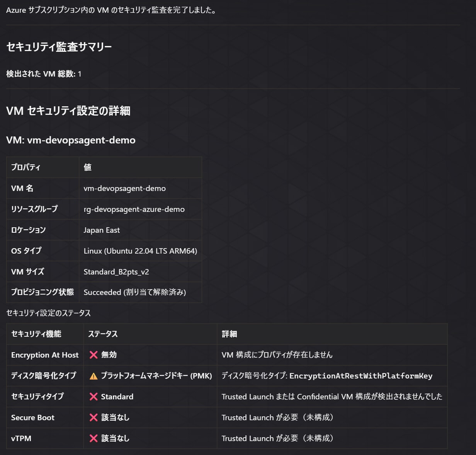Click the ロケーション property cell
This screenshot has width=476, height=455.
coord(43,230)
